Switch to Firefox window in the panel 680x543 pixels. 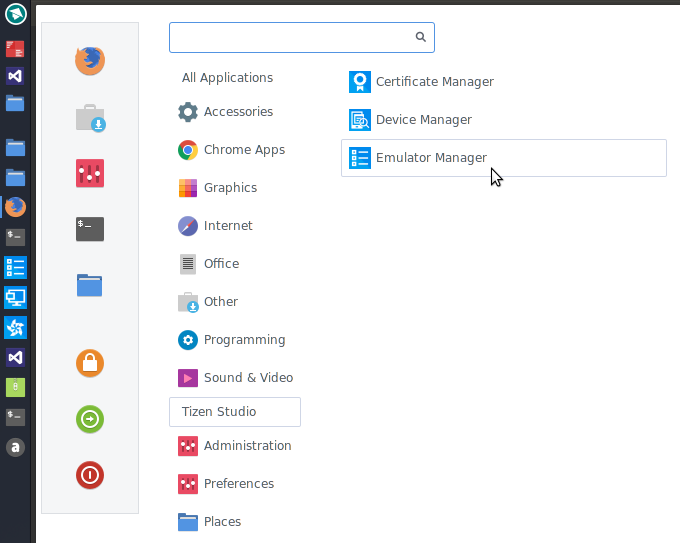tap(16, 207)
